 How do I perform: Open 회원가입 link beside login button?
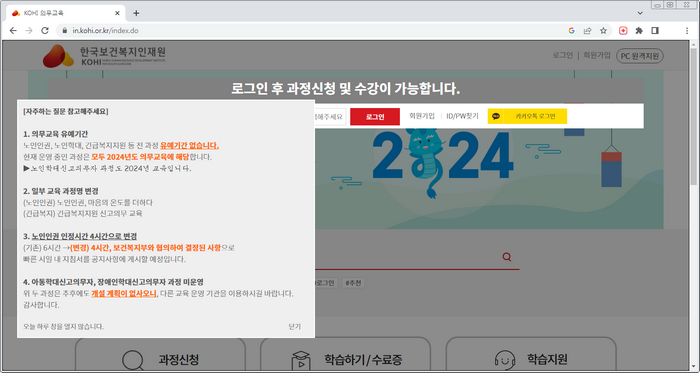pos(422,116)
